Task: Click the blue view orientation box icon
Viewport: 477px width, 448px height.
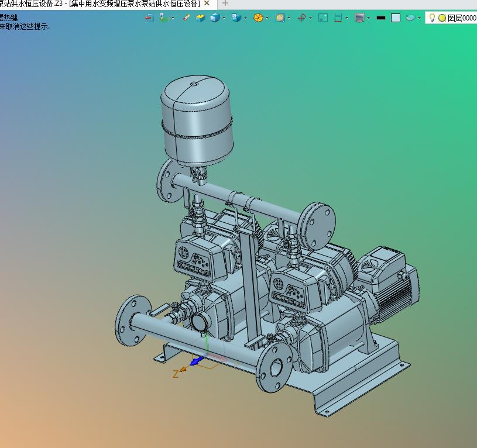Action: 236,18
